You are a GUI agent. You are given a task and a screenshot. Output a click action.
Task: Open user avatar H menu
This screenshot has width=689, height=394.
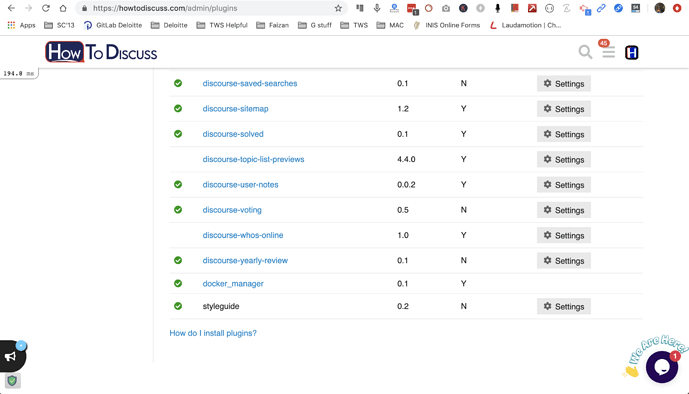tap(631, 53)
